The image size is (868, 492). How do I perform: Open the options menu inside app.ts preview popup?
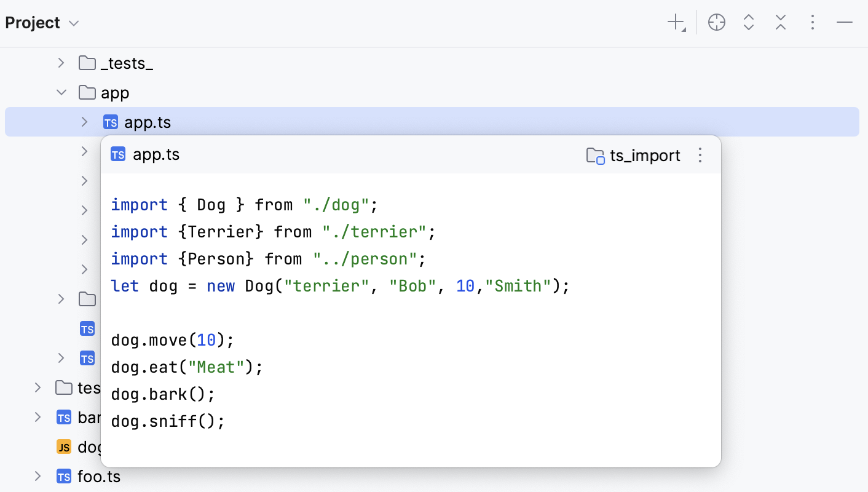(x=700, y=156)
